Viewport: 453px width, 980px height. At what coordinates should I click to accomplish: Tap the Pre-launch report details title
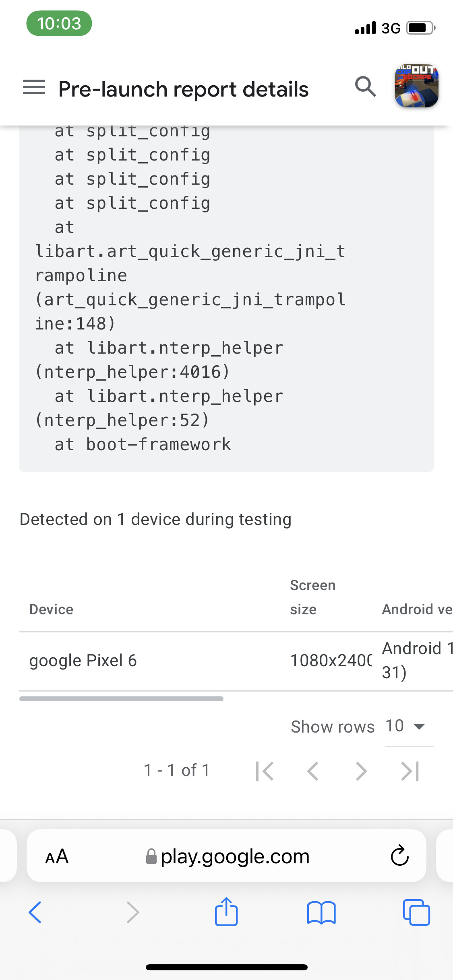[184, 89]
